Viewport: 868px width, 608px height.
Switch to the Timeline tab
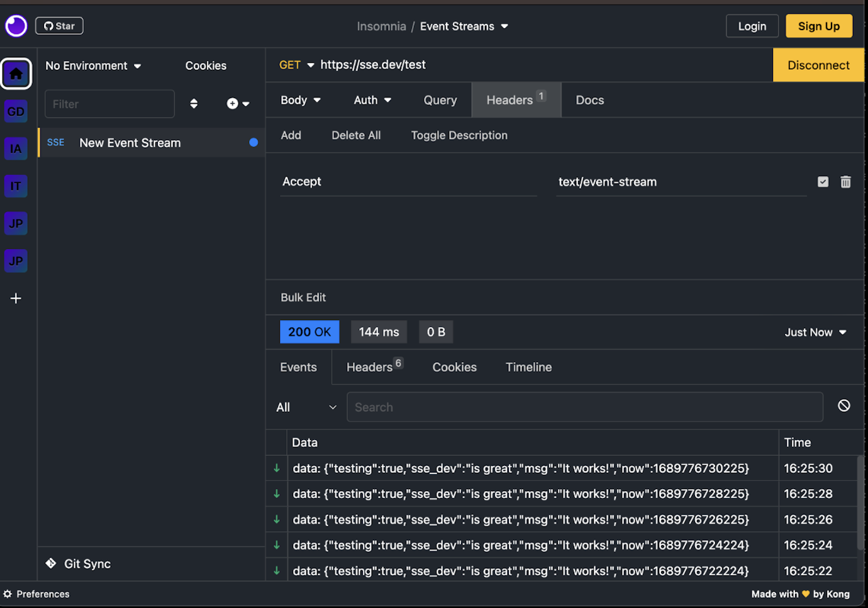[x=528, y=367]
